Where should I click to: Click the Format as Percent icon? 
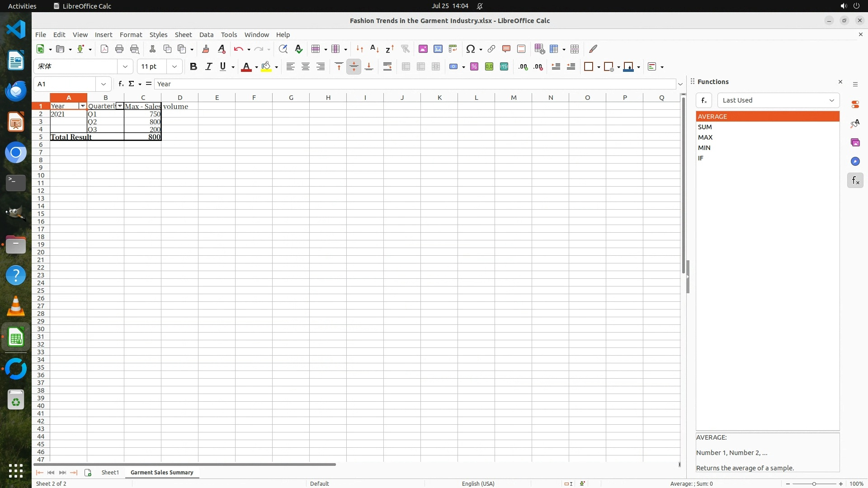(474, 66)
